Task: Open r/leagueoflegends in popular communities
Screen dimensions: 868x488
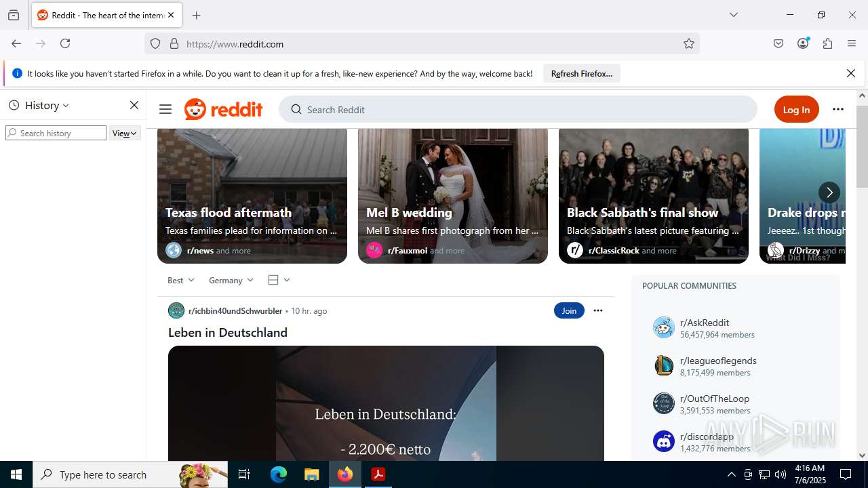Action: 718,361
